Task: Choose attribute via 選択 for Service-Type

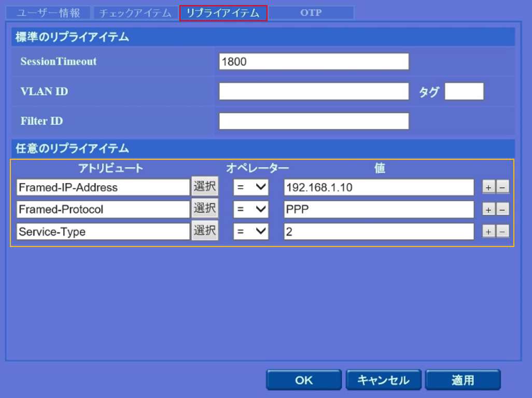Action: [205, 231]
